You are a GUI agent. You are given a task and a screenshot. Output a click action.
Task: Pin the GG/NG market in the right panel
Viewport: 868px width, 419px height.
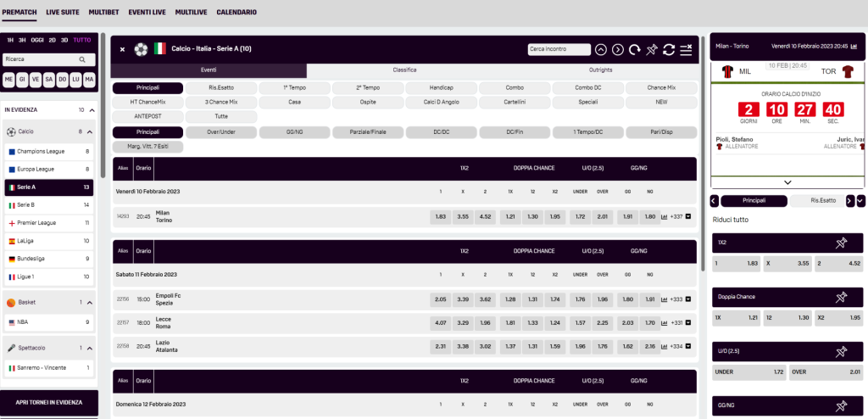[841, 405]
